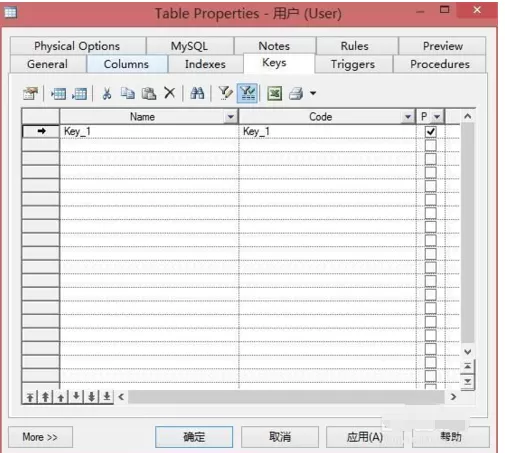Click the horizontal scrollbar right arrow

pyautogui.click(x=453, y=397)
